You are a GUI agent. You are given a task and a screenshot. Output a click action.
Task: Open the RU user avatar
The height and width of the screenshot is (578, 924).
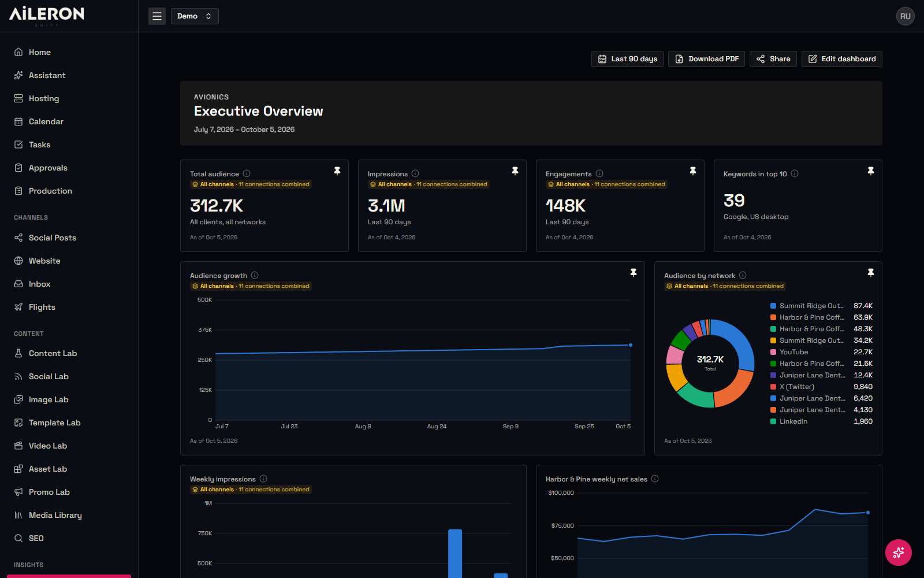(x=905, y=16)
